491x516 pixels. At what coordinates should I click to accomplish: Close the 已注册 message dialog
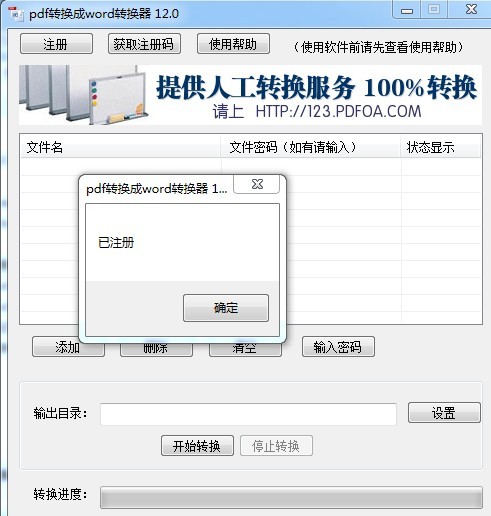[x=257, y=184]
